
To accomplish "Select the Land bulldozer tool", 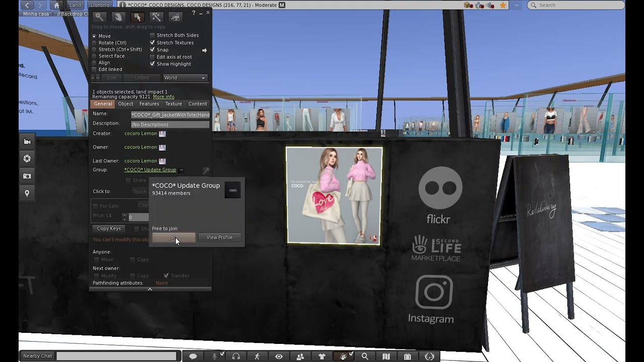I will pos(175,17).
